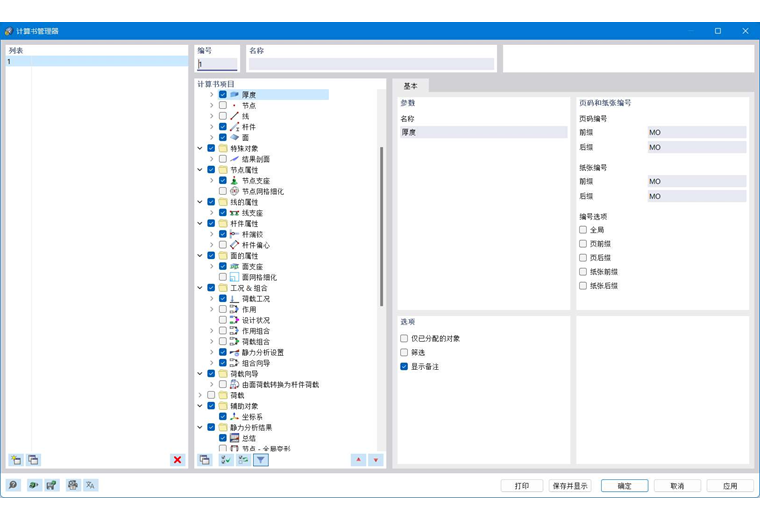Click the 杆端铰 member hinge icon
Image resolution: width=760 pixels, height=520 pixels.
click(235, 234)
